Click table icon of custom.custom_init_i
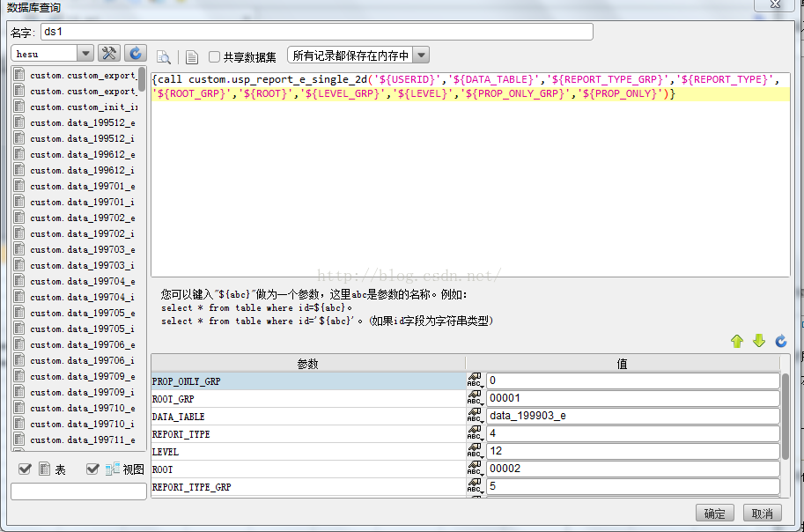 pos(19,107)
